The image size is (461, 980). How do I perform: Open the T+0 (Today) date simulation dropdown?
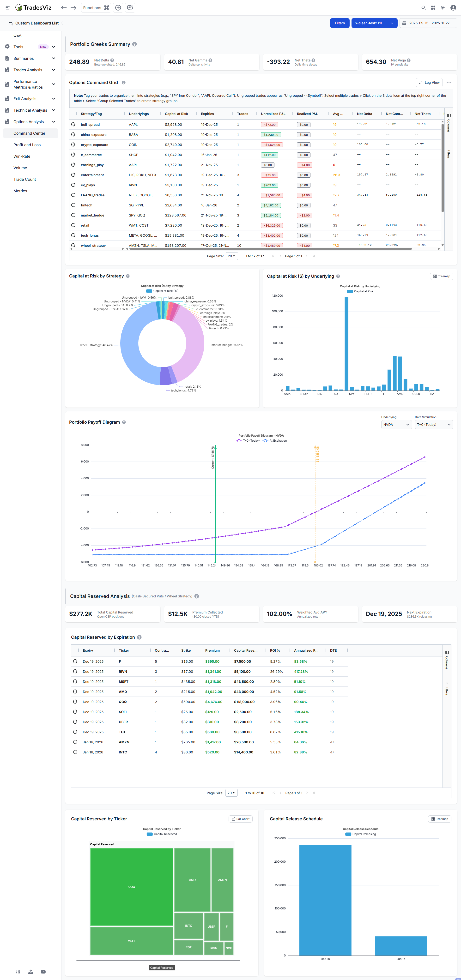point(434,425)
